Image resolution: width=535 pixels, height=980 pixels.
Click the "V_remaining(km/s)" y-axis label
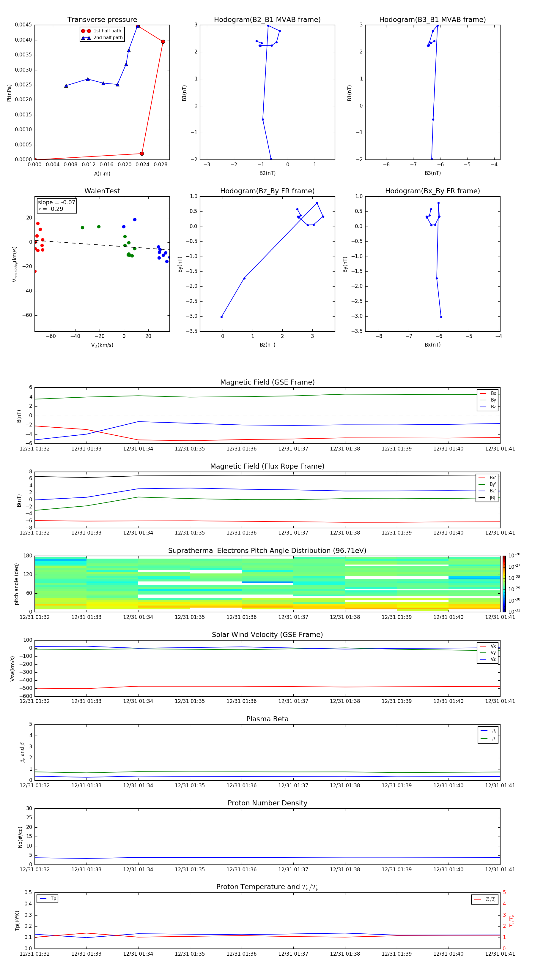click(15, 264)
